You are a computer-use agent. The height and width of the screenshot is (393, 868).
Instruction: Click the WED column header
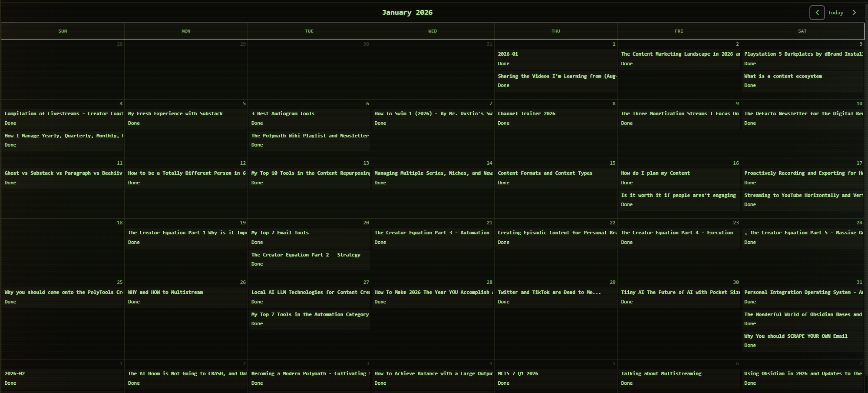tap(432, 31)
